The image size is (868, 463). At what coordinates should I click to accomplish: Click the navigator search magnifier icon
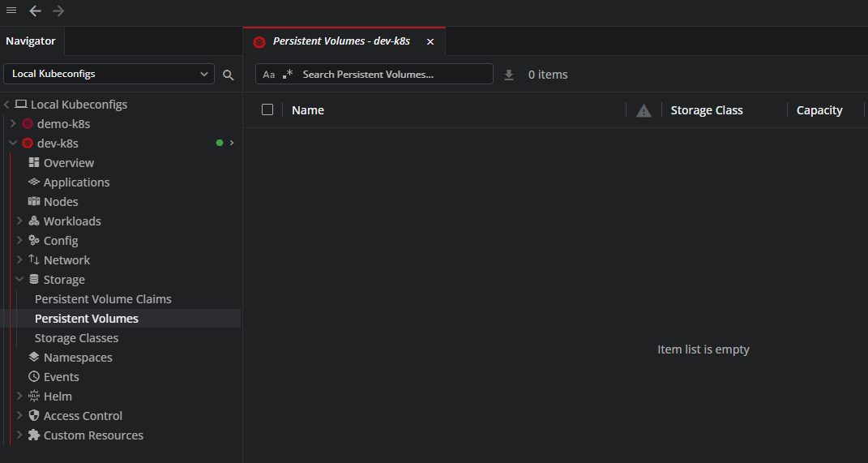[x=229, y=75]
